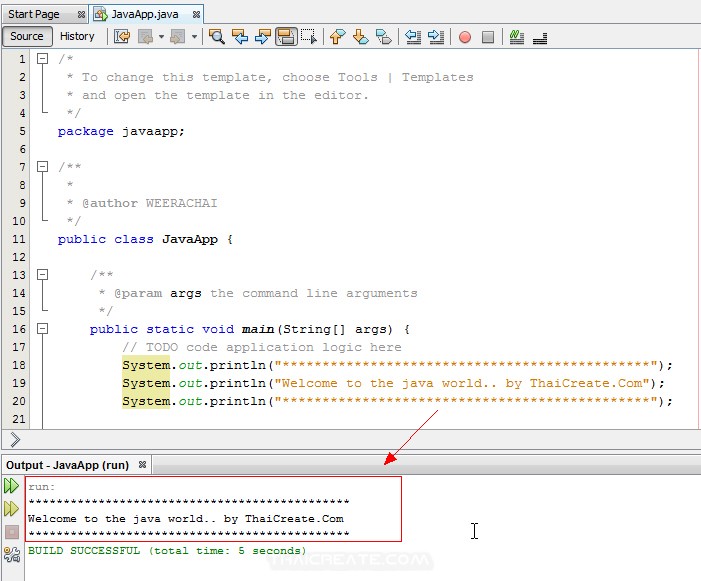Click Re-run with different parameters icon
Viewport: 701px width, 581px height.
(12, 509)
